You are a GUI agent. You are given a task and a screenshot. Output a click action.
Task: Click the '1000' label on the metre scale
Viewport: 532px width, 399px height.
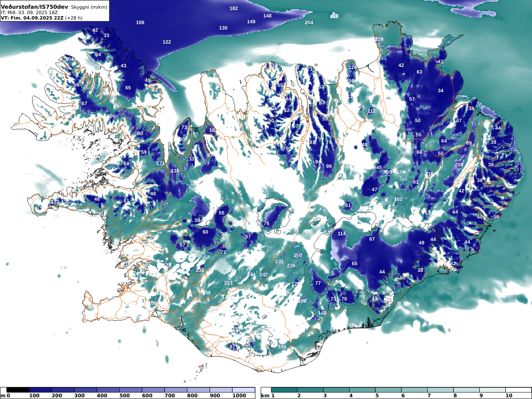pyautogui.click(x=239, y=396)
